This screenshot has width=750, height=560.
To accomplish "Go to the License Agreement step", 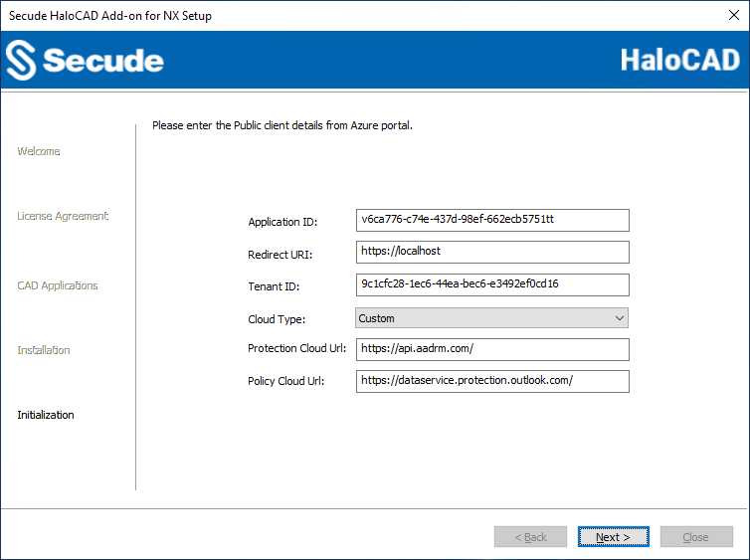I will (x=63, y=216).
